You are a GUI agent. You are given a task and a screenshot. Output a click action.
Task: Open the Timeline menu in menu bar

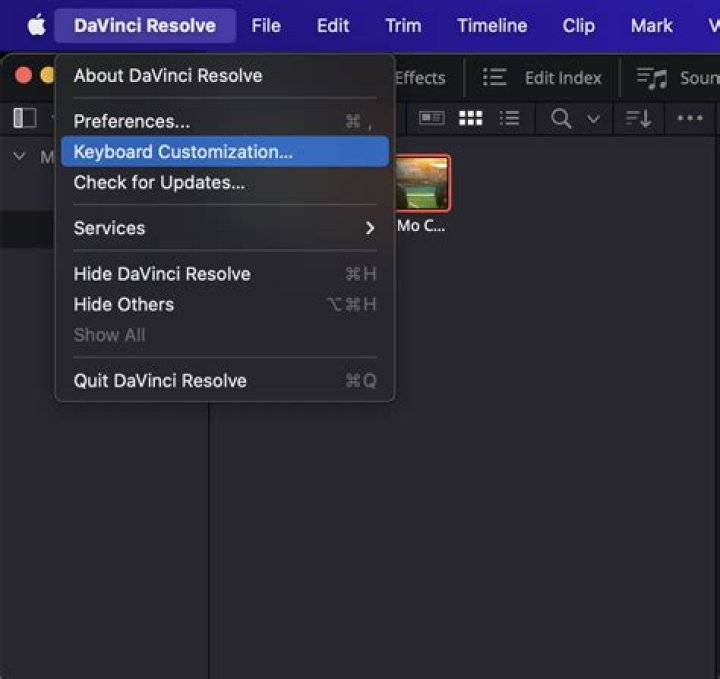(491, 26)
